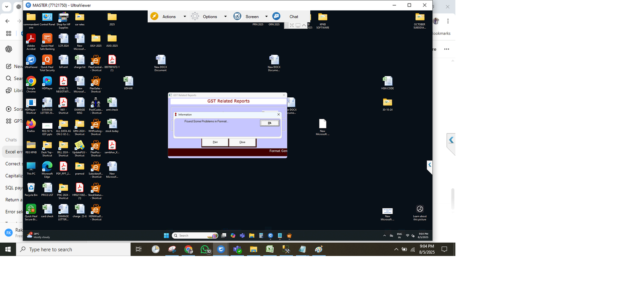Collapse the UltraViewer toolbar with the up chevron

(304, 25)
